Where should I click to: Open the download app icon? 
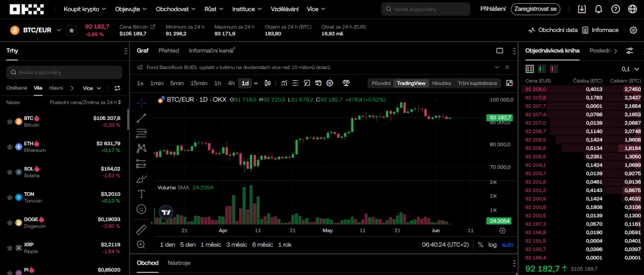coord(582,9)
